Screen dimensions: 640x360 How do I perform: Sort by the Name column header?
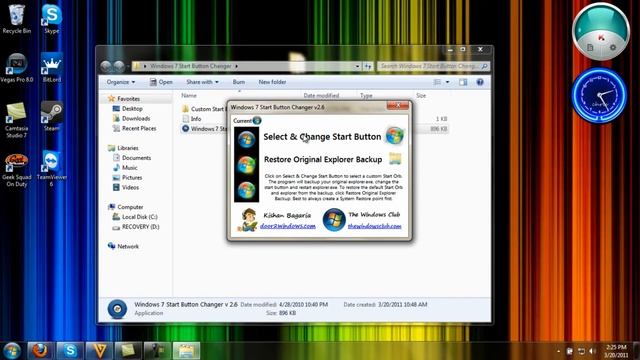(x=189, y=95)
